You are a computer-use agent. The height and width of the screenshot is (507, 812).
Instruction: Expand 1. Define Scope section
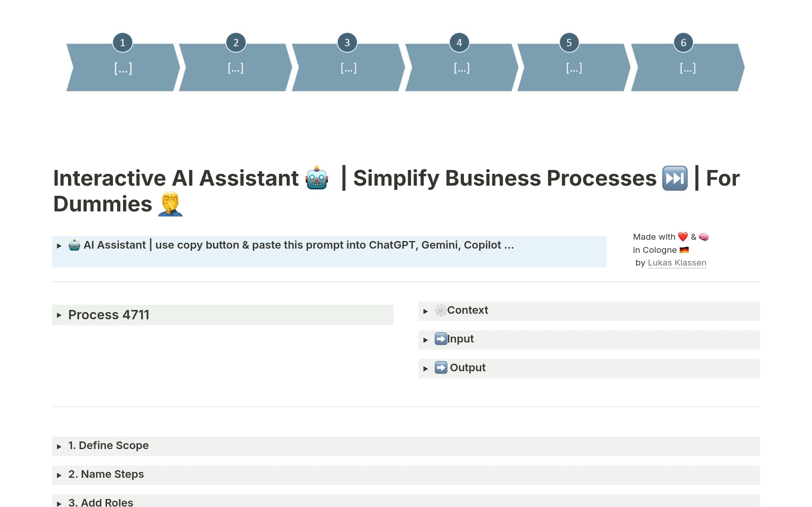(59, 447)
